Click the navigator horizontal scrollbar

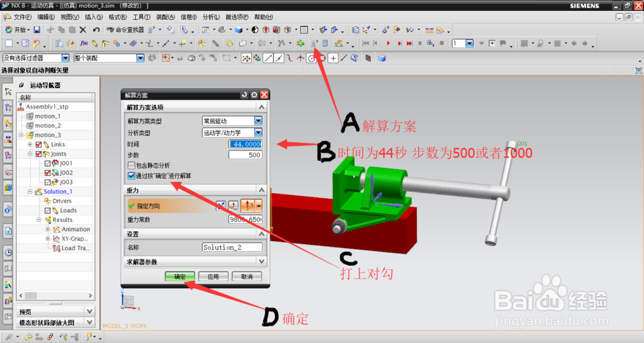55,295
